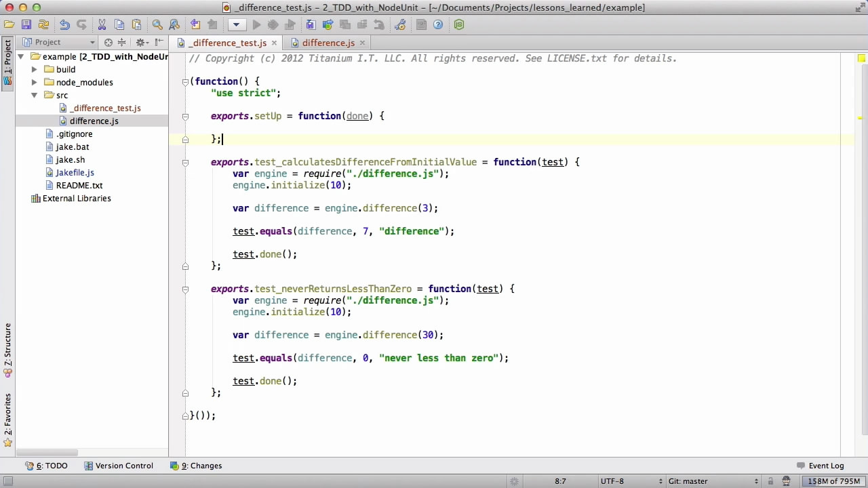Click the Find magnifier icon
The image size is (868, 488).
(x=157, y=24)
